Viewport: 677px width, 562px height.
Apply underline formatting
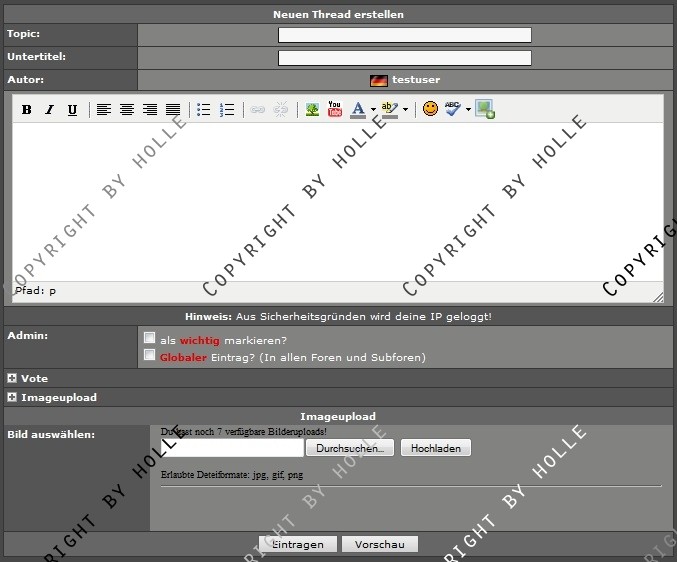[72, 110]
